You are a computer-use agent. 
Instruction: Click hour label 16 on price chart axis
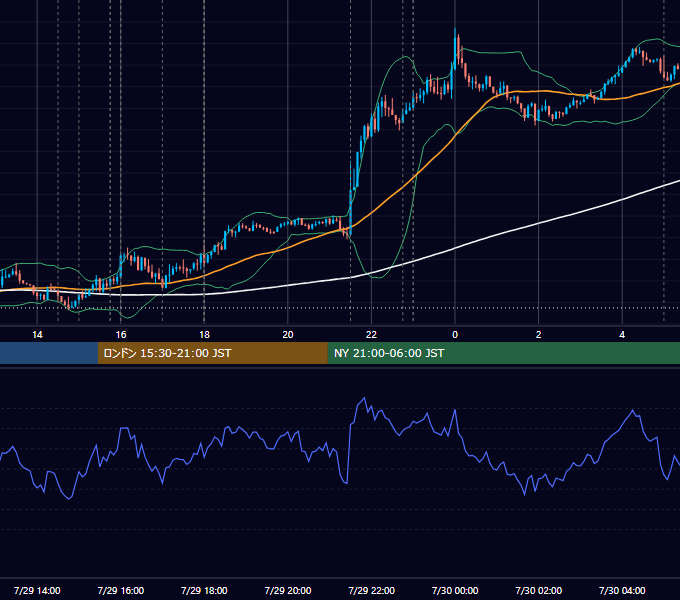pos(121,335)
